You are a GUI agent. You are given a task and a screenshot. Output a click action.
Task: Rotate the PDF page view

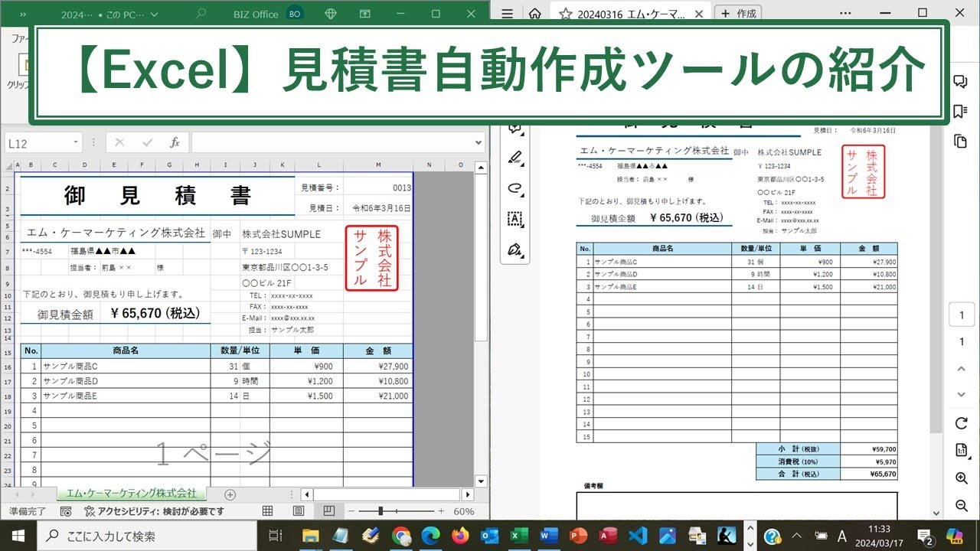click(x=962, y=423)
